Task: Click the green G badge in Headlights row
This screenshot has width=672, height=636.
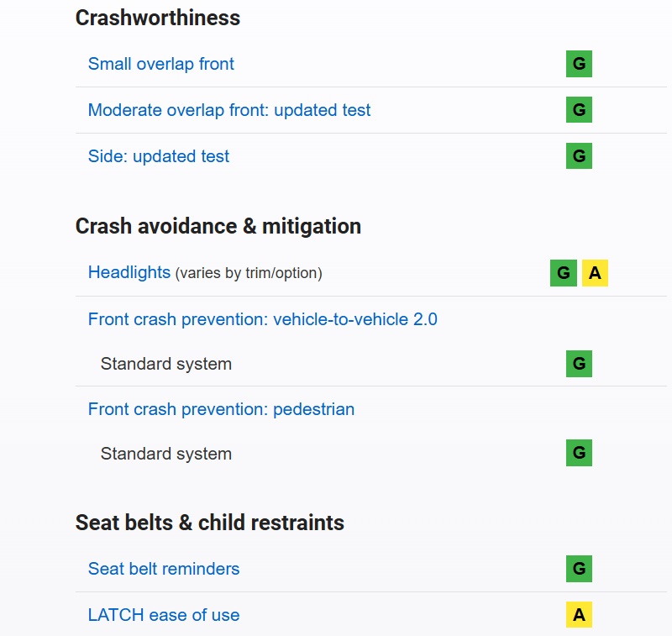Action: point(564,273)
